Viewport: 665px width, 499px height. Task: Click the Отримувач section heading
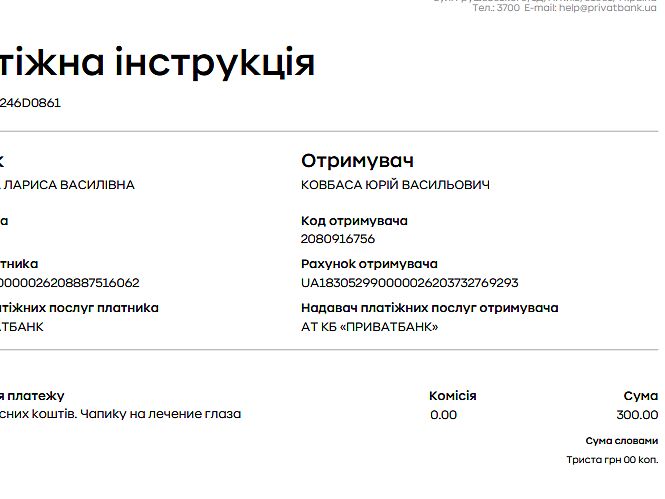click(357, 161)
